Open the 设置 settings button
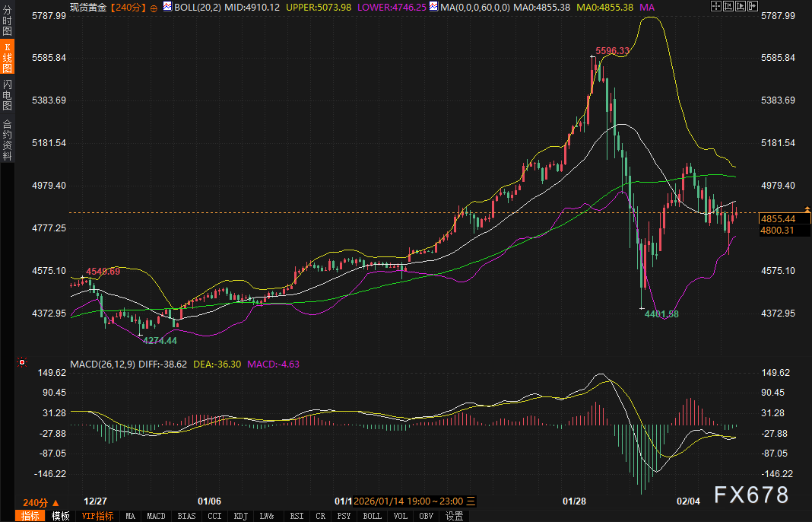 coord(454,516)
